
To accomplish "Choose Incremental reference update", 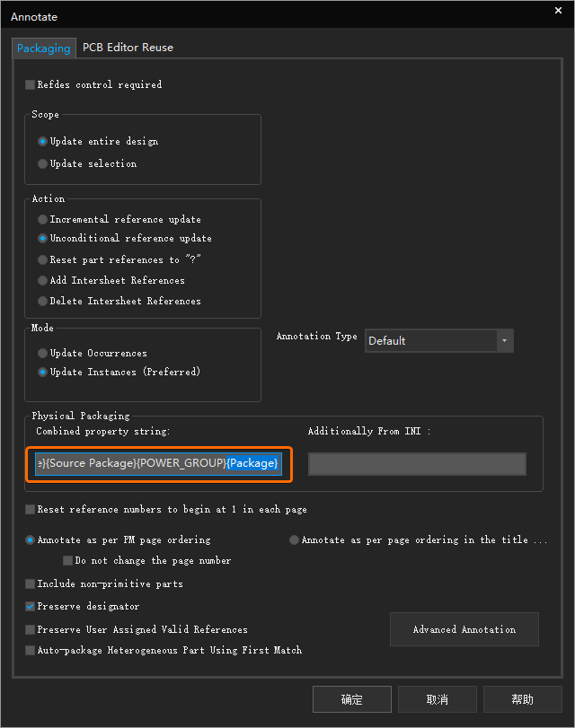I will point(43,220).
